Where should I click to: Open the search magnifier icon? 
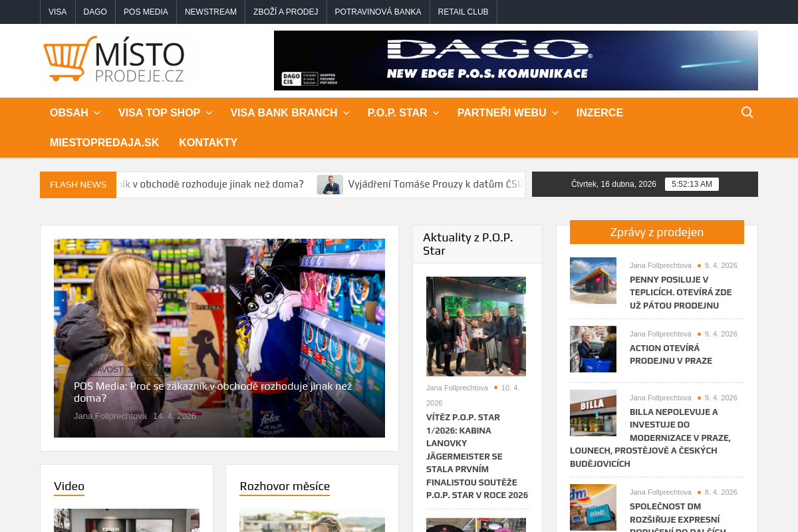[747, 112]
